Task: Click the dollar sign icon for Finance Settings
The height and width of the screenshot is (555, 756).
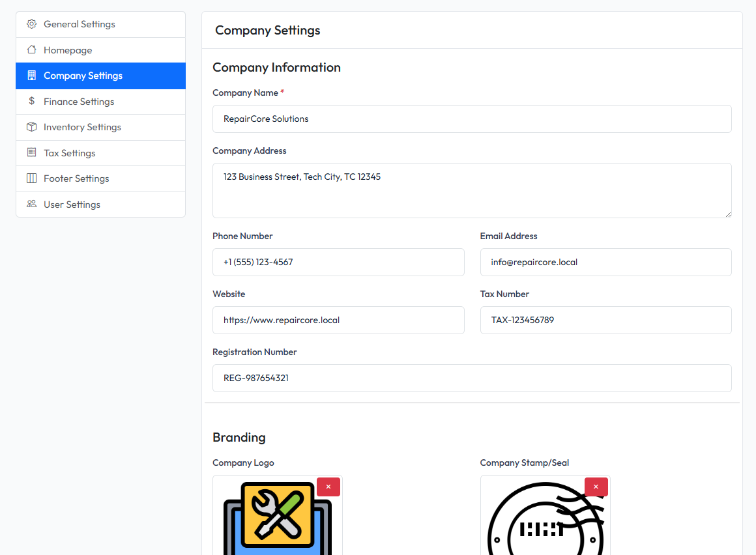Action: point(31,102)
